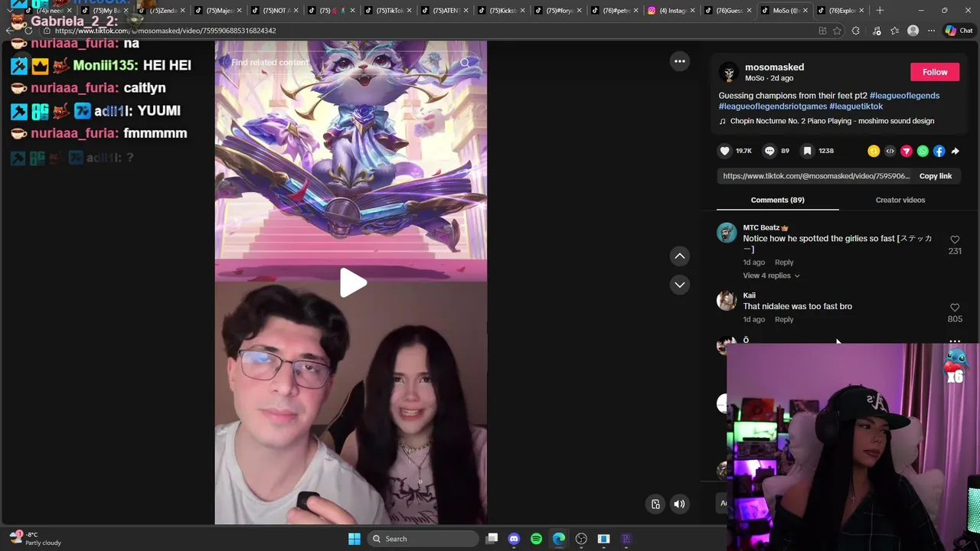Like the video with heart icon
The height and width of the screenshot is (551, 980).
click(724, 151)
